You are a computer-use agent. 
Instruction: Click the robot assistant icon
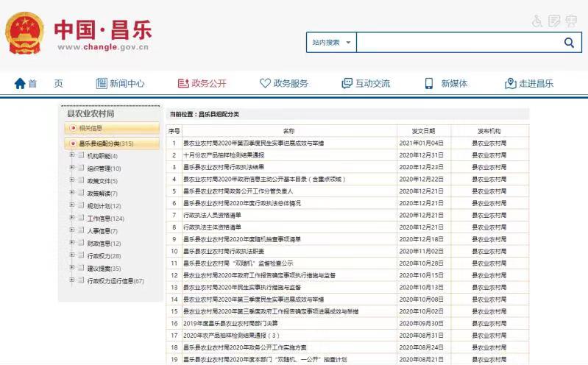tap(571, 21)
